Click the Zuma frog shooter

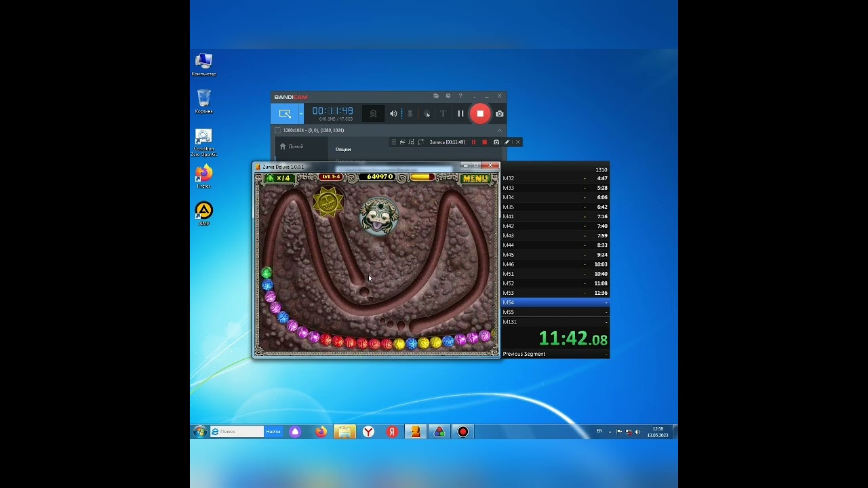coord(378,216)
